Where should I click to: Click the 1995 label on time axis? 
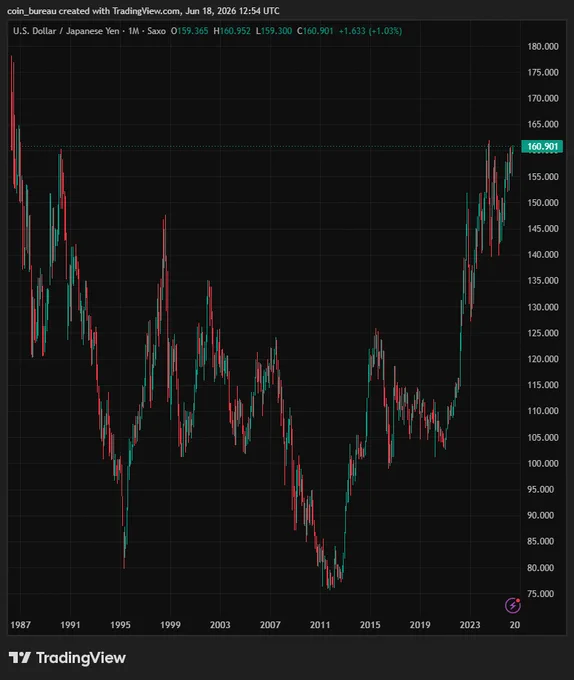120,625
